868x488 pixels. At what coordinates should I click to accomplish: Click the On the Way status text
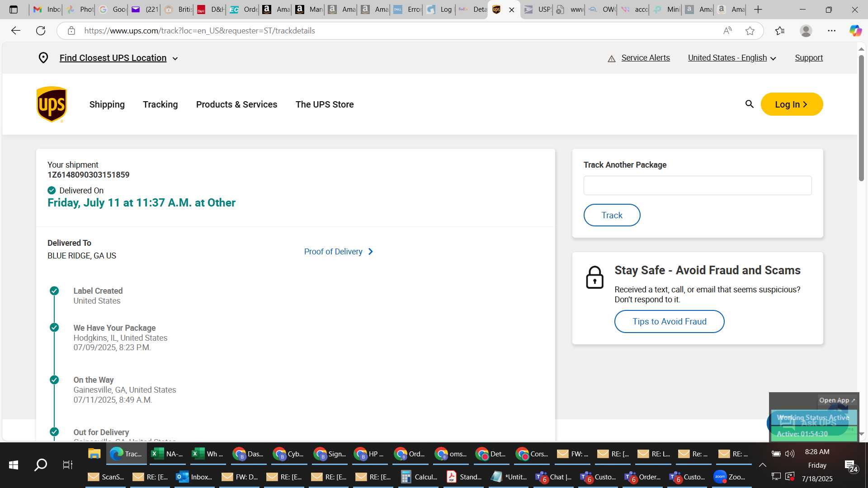[94, 380]
